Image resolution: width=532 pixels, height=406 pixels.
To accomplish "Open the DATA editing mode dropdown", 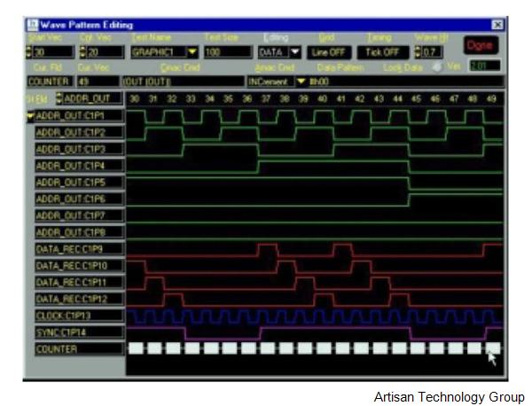I will click(x=295, y=52).
